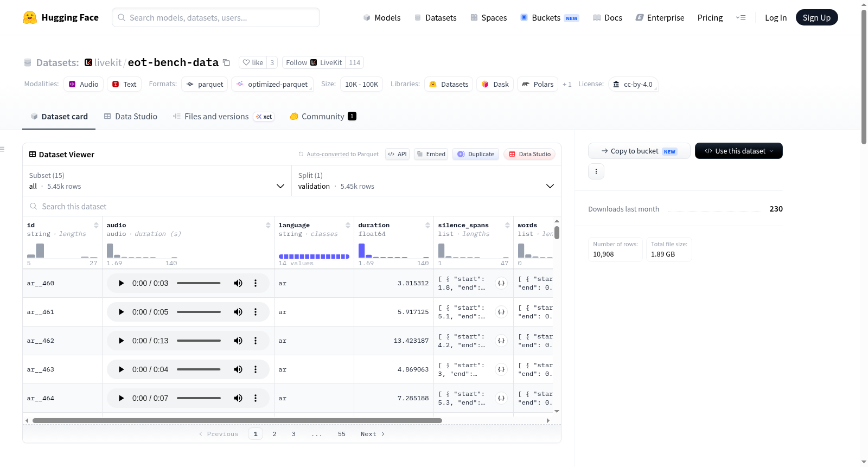Open the Community tab
868x467 pixels.
[323, 117]
